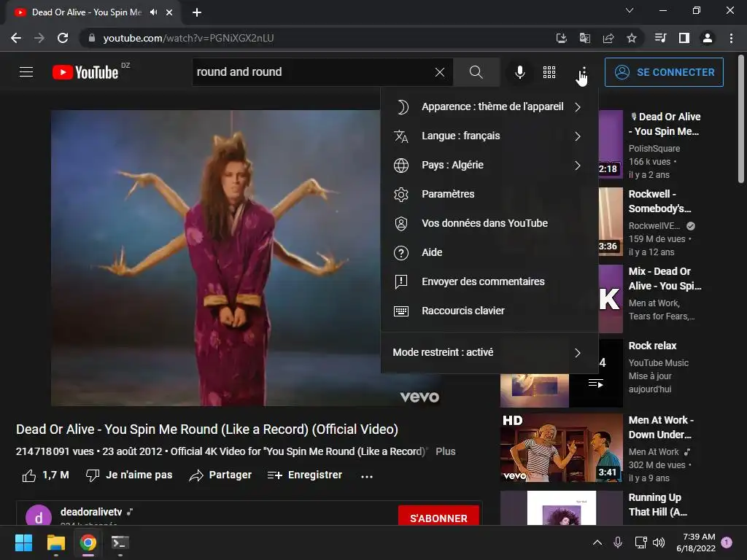Show hidden system tray icons chevron
The width and height of the screenshot is (747, 560).
point(597,542)
